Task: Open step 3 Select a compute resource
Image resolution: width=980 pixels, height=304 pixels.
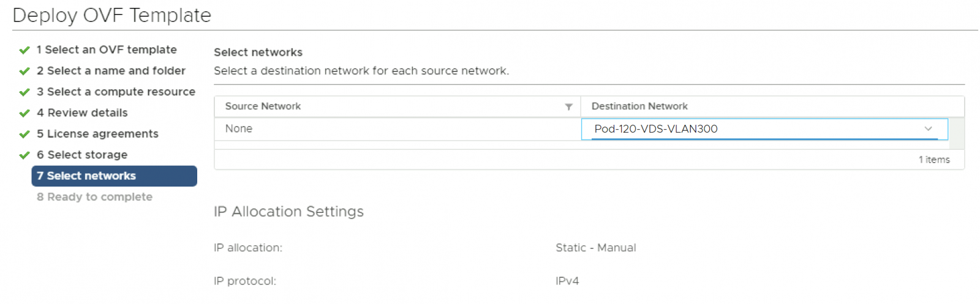Action: 116,92
